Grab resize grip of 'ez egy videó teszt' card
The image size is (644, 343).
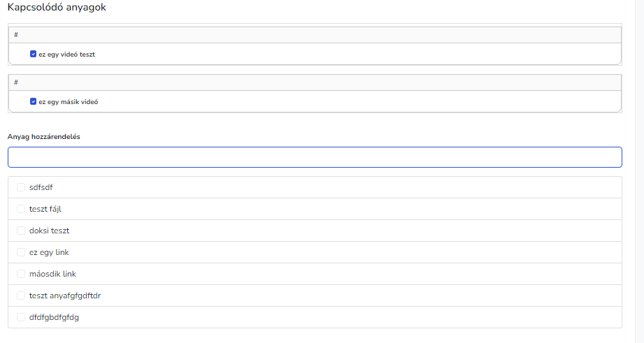coord(619,63)
